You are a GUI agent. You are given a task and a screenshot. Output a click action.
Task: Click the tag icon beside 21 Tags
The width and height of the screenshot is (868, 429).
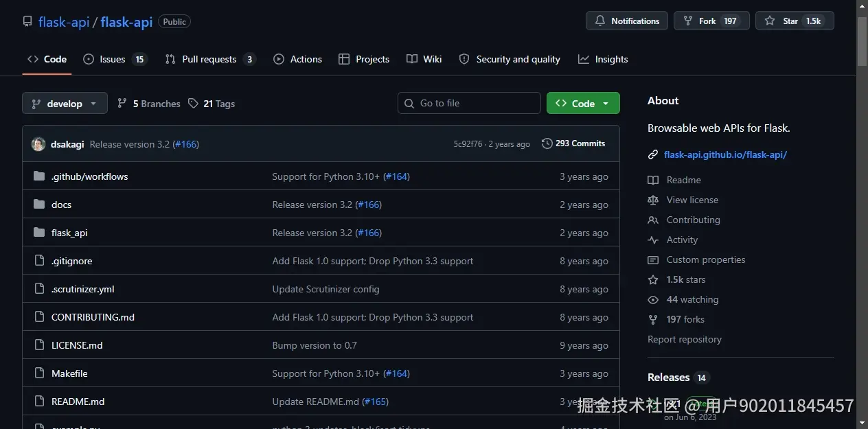tap(193, 104)
